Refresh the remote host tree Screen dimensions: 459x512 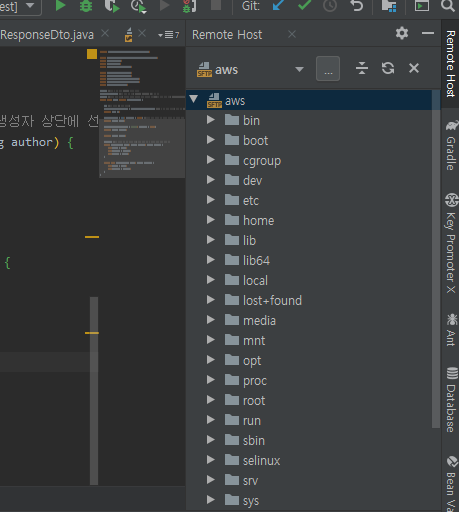tap(388, 68)
